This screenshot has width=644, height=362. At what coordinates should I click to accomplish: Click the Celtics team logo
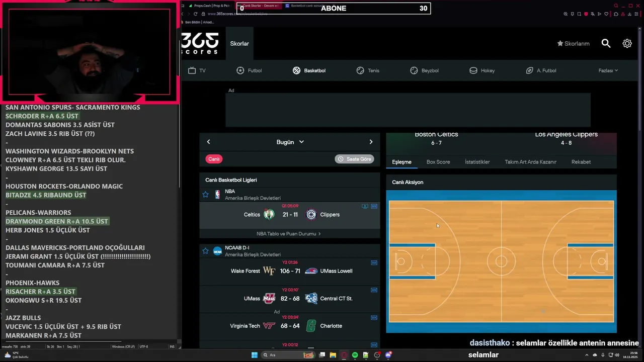(269, 215)
